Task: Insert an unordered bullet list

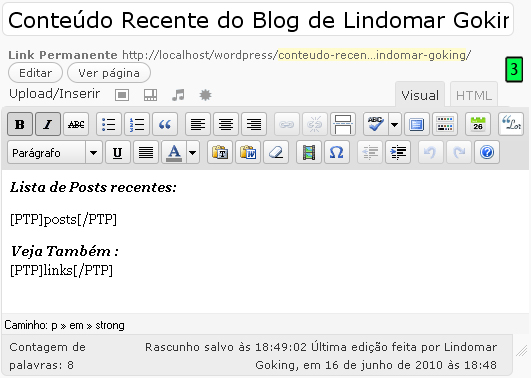Action: (x=109, y=124)
